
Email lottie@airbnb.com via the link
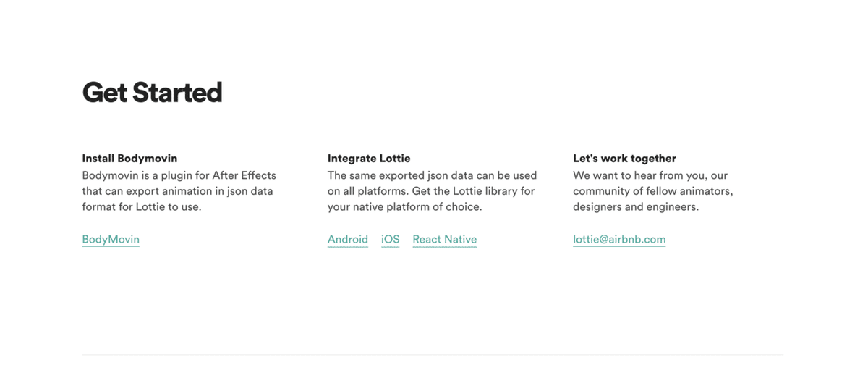click(619, 239)
